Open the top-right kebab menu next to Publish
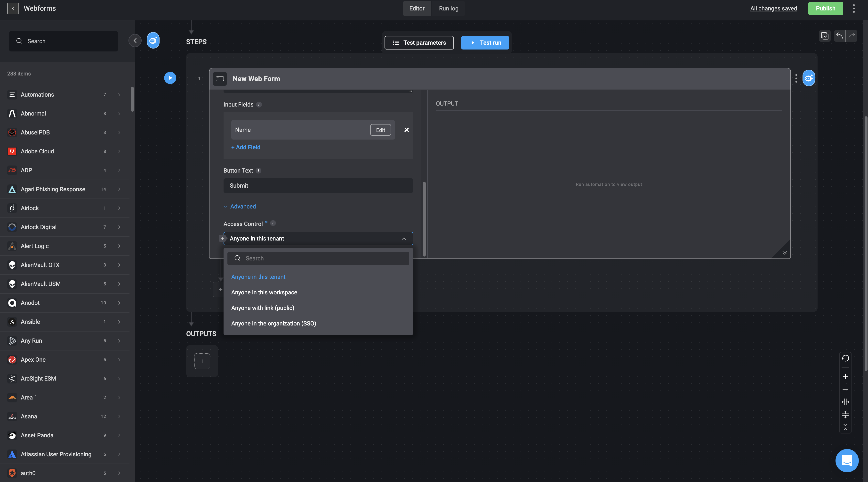 pos(853,8)
